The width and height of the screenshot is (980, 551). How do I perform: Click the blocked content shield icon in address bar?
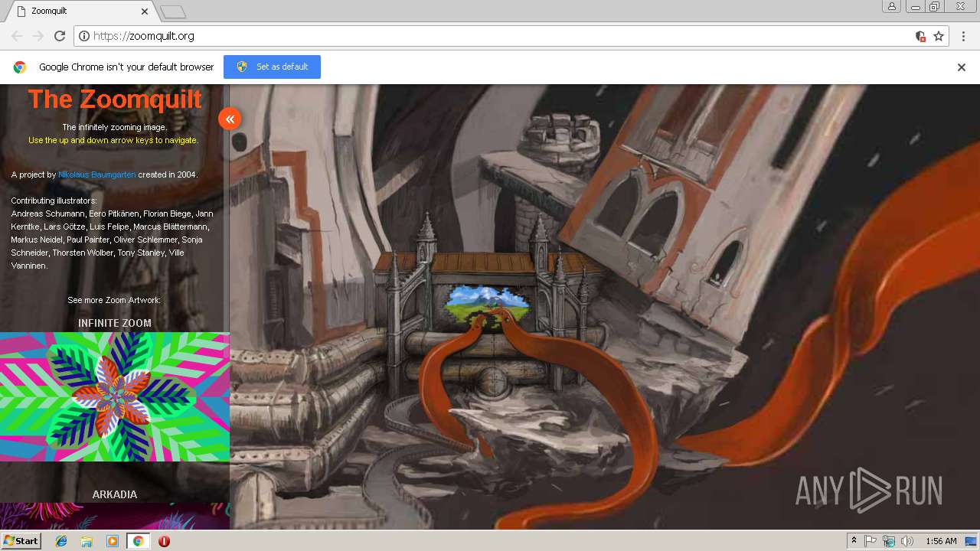pos(920,36)
